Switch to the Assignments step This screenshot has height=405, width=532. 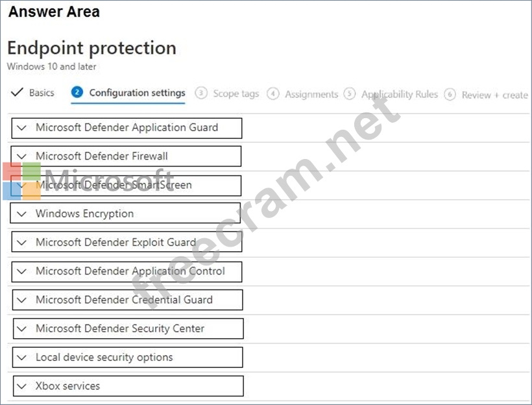pyautogui.click(x=311, y=95)
